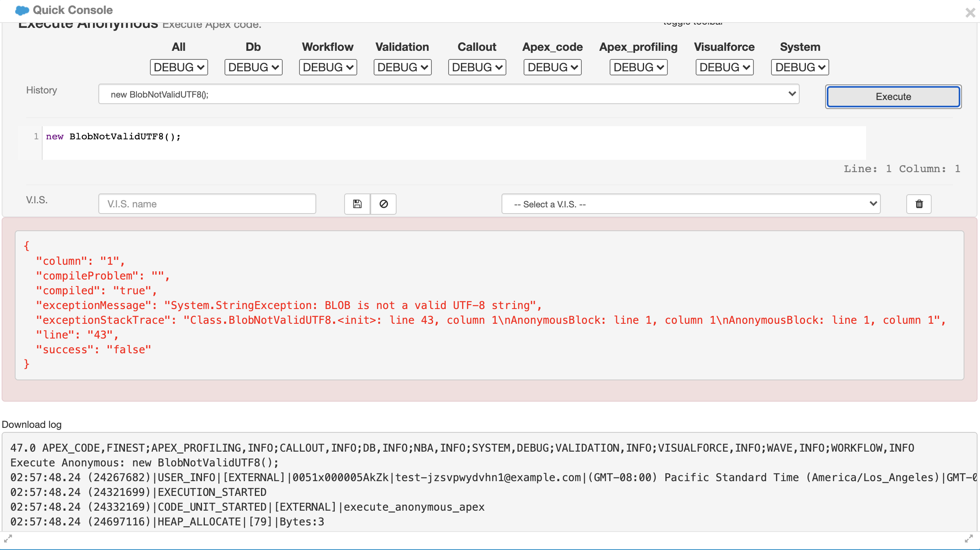
Task: Open the Workflow log level dropdown
Action: [x=328, y=67]
